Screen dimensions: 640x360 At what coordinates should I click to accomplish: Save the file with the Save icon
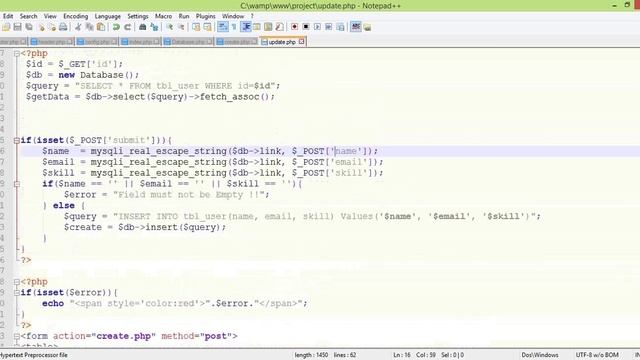(x=17, y=27)
